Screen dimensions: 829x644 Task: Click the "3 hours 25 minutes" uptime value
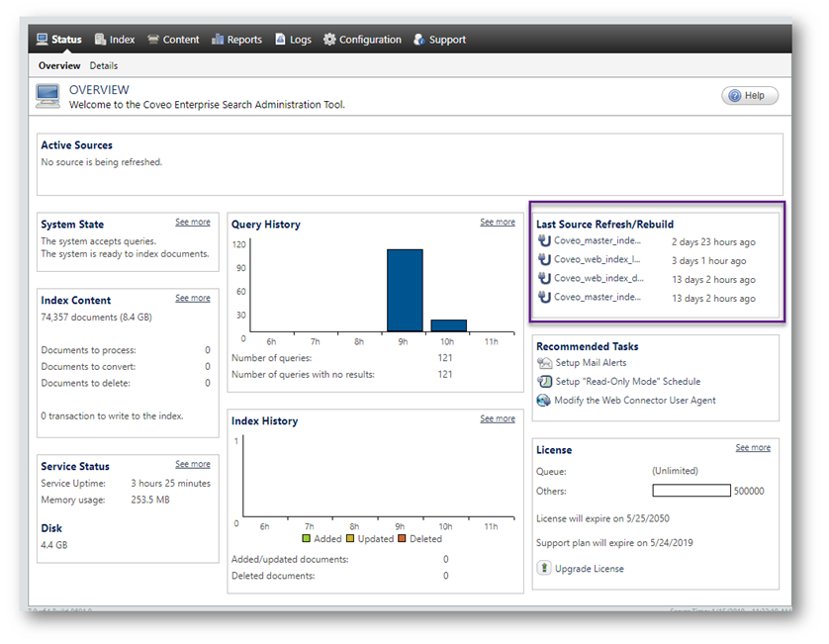tap(171, 484)
